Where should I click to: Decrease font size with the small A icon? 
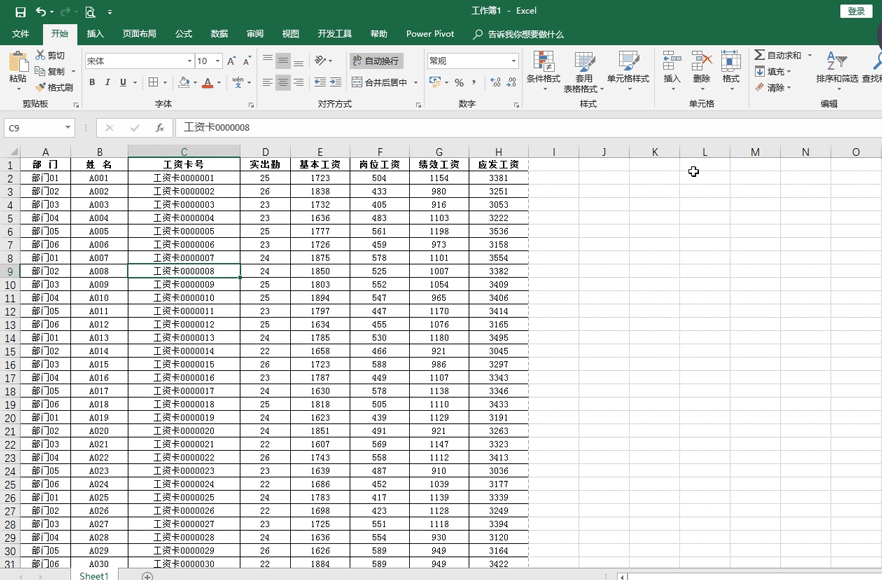pyautogui.click(x=246, y=61)
